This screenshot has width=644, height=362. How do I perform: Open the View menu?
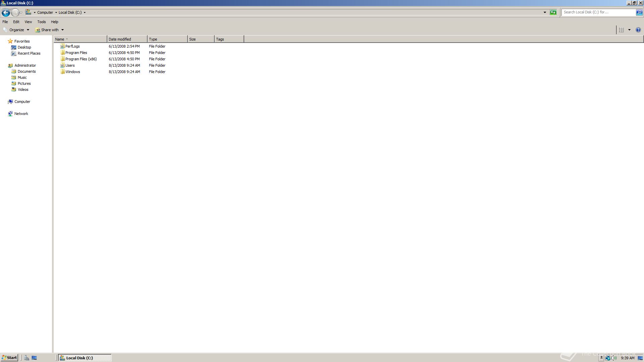click(x=28, y=22)
